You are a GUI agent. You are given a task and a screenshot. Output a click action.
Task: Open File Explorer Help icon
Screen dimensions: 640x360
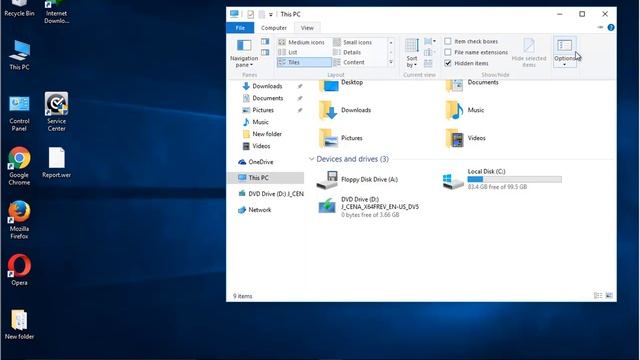(x=611, y=27)
